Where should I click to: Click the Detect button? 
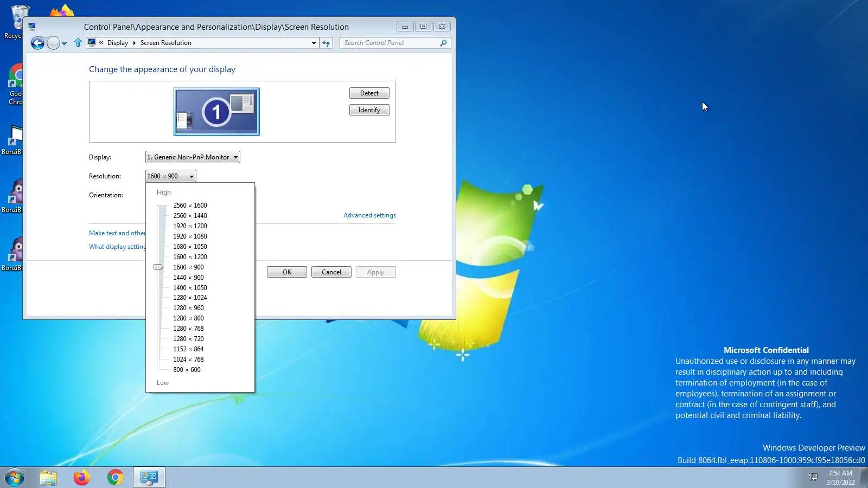(x=369, y=93)
